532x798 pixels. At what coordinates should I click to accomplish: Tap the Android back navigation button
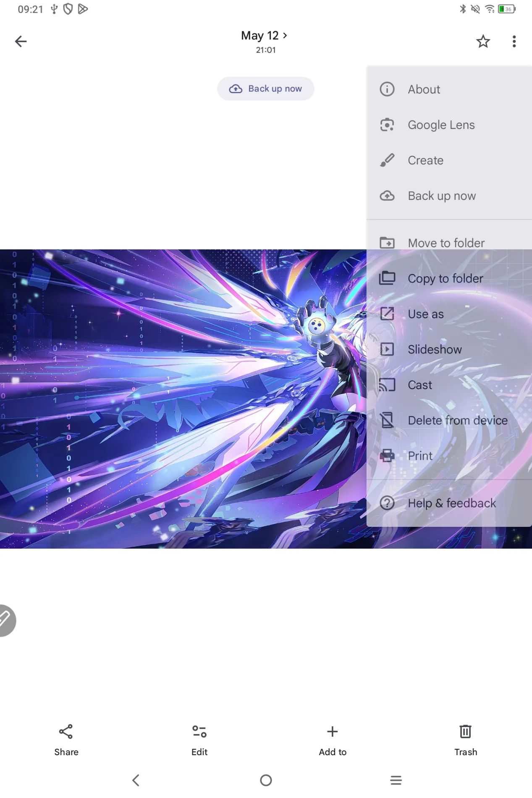(x=136, y=780)
